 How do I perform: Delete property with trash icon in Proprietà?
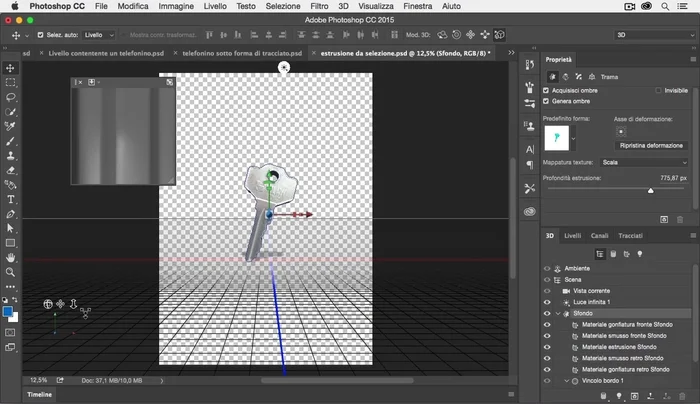click(x=682, y=219)
